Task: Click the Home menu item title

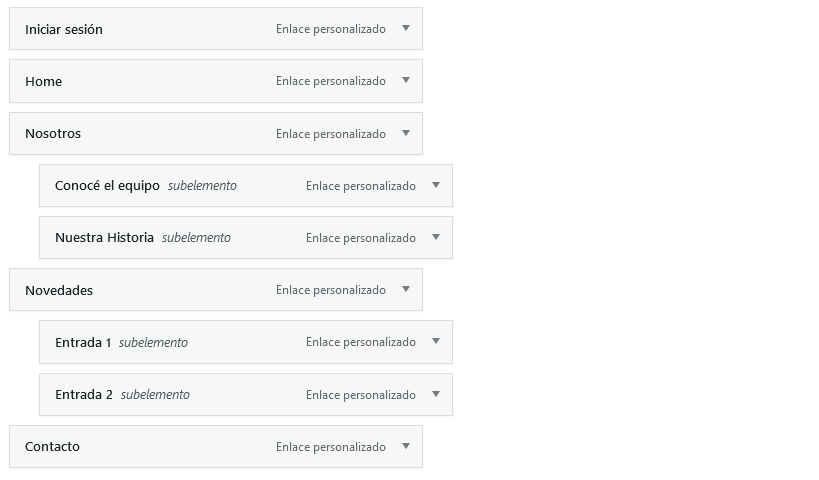Action: point(43,81)
